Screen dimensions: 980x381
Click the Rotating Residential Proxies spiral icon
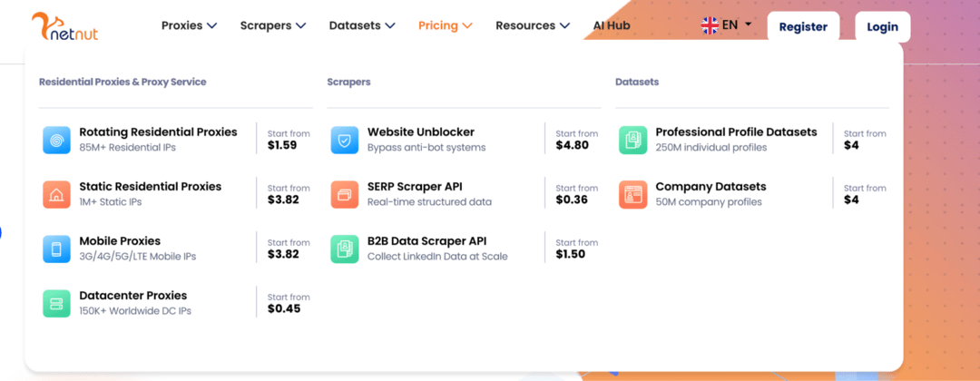pyautogui.click(x=56, y=140)
